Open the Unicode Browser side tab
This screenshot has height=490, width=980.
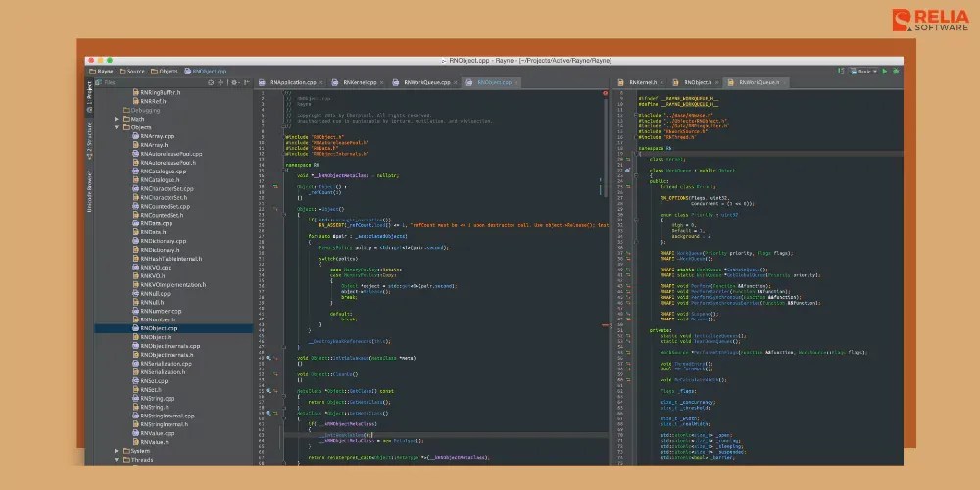pyautogui.click(x=89, y=191)
